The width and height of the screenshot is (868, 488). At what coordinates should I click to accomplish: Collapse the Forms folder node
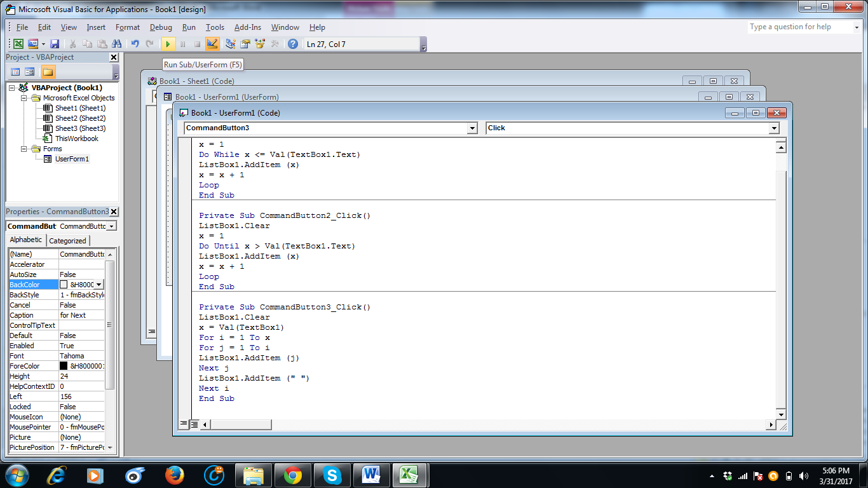point(24,149)
